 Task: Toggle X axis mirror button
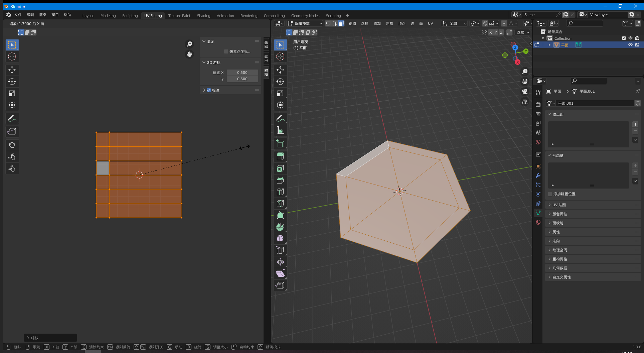[x=490, y=32]
